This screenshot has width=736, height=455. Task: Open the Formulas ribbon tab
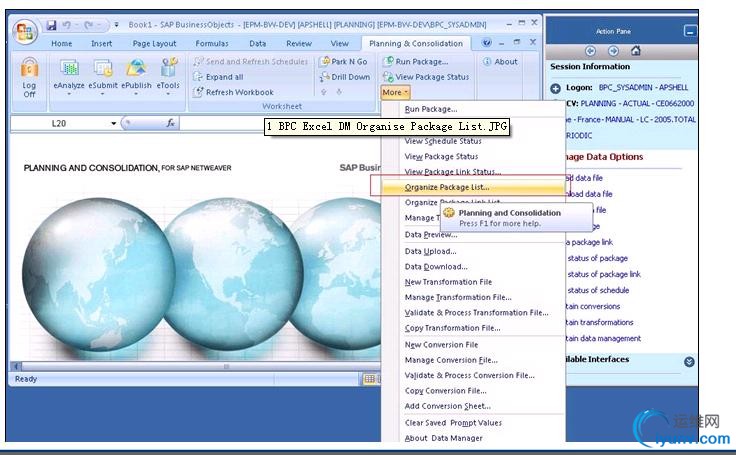(212, 44)
